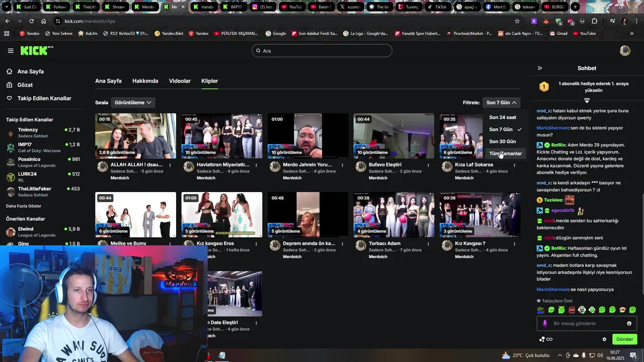644x362 pixels.
Task: Open Windows notification center icon
Action: [x=633, y=355]
